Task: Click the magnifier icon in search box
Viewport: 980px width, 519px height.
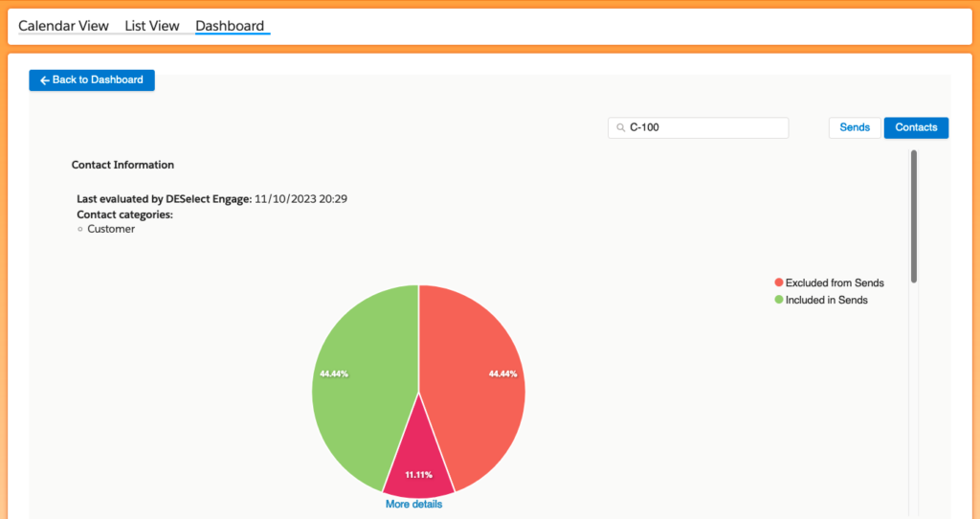Action: coord(621,128)
